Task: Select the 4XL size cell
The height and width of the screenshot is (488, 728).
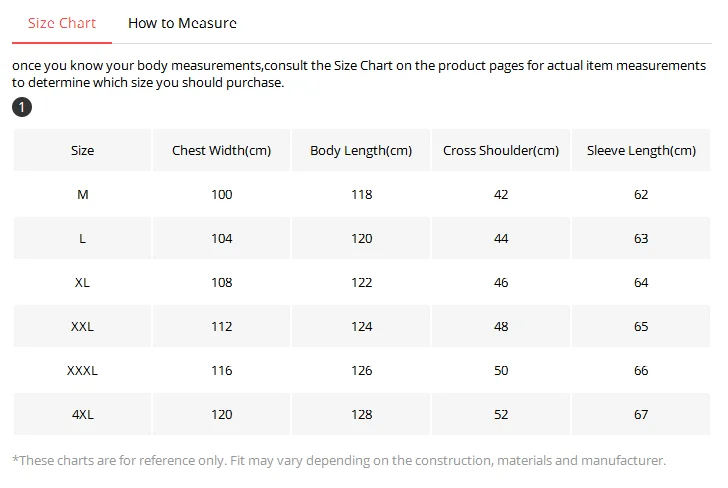Action: (x=82, y=414)
